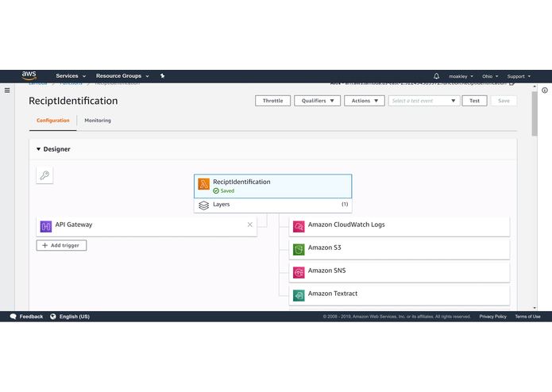Switch to the Configuration tab
The height and width of the screenshot is (392, 552).
coord(52,121)
